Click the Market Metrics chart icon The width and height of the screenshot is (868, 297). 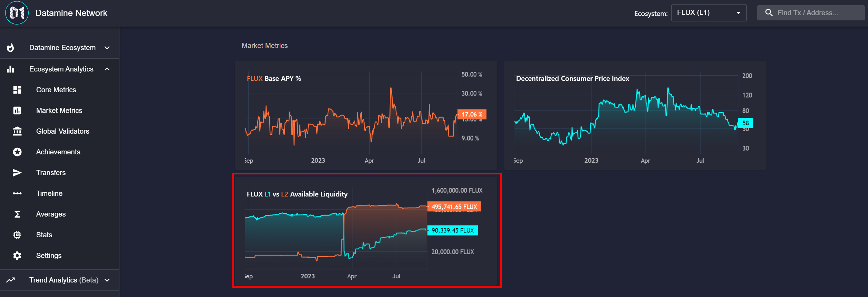point(17,111)
